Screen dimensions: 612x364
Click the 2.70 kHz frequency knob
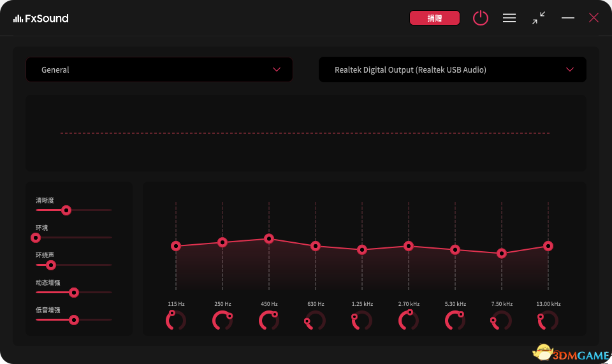click(x=408, y=321)
